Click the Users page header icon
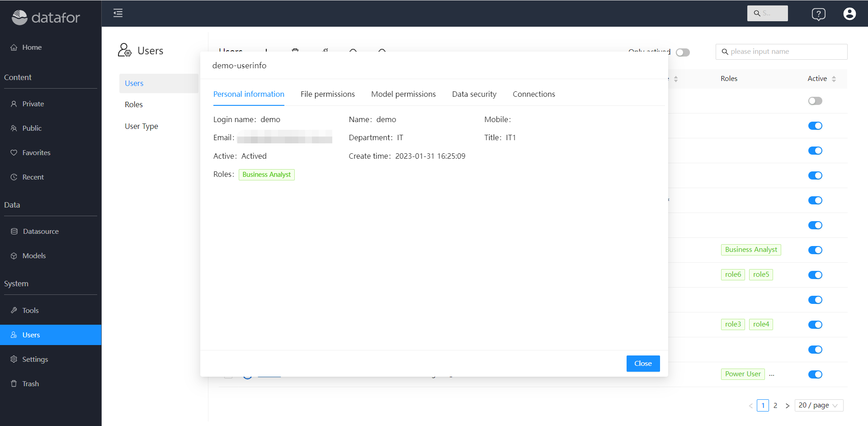868x426 pixels. click(x=124, y=50)
